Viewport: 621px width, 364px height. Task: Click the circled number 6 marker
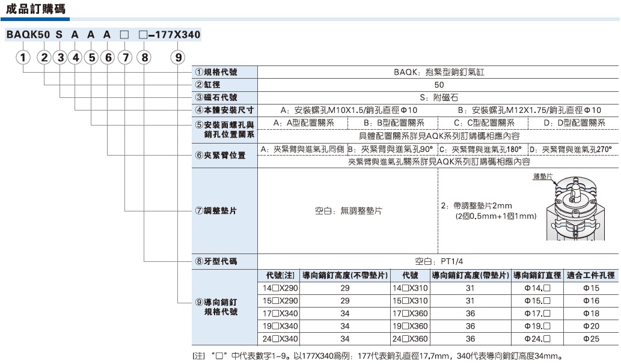(x=108, y=58)
